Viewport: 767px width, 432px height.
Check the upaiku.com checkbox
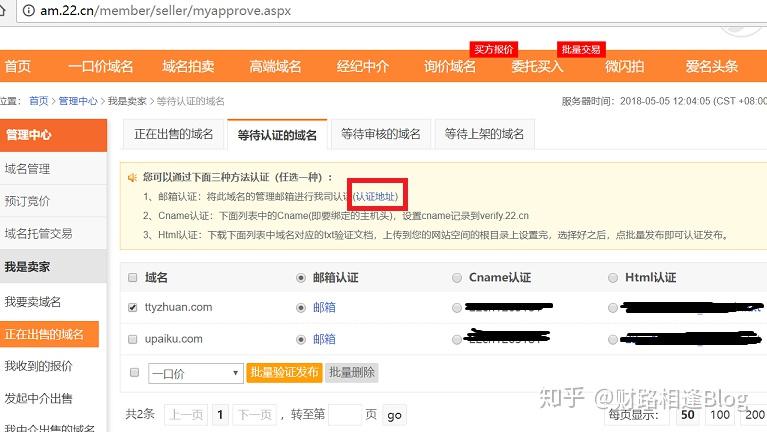pyautogui.click(x=133, y=339)
